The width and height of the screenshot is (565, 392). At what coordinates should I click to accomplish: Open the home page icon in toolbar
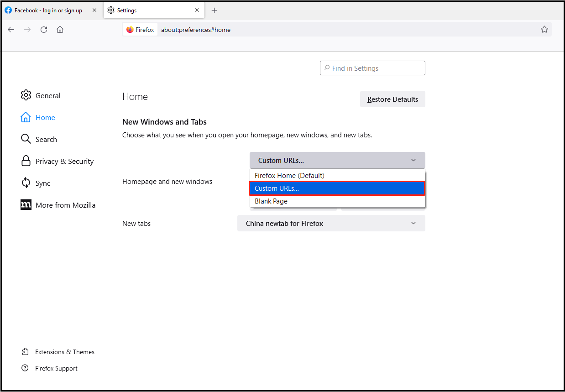[x=60, y=30]
